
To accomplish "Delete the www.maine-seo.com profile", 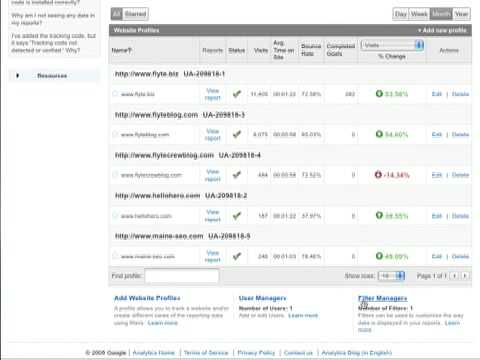I will click(460, 256).
